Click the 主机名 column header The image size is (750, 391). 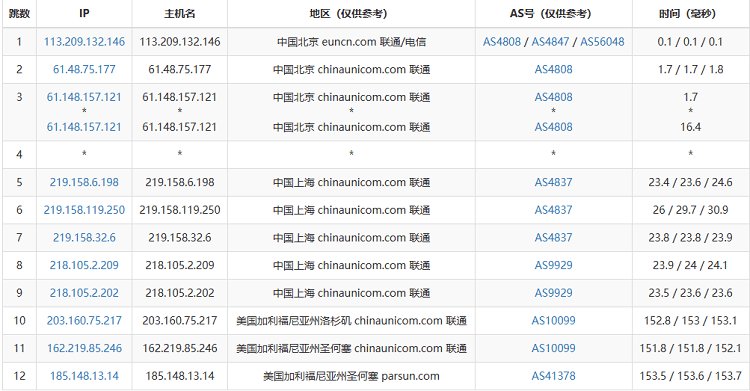(x=180, y=13)
